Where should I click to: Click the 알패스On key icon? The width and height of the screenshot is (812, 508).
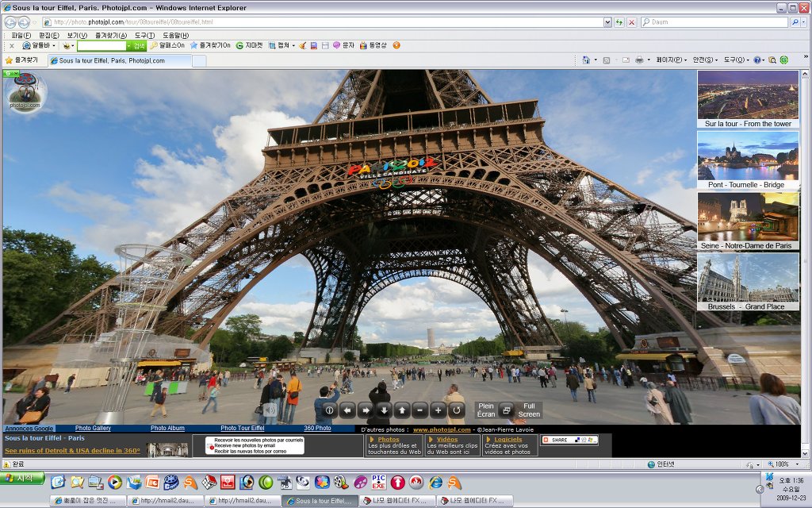154,45
